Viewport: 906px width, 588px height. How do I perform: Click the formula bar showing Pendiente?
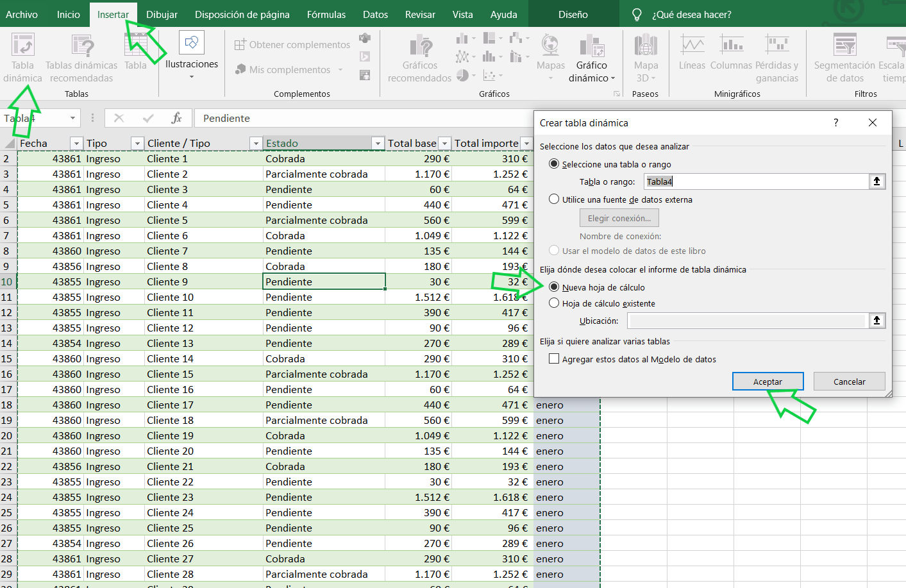pyautogui.click(x=365, y=118)
